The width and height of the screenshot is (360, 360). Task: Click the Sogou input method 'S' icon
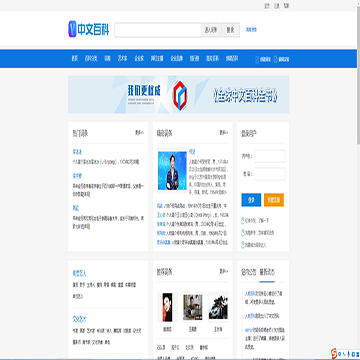point(334,353)
